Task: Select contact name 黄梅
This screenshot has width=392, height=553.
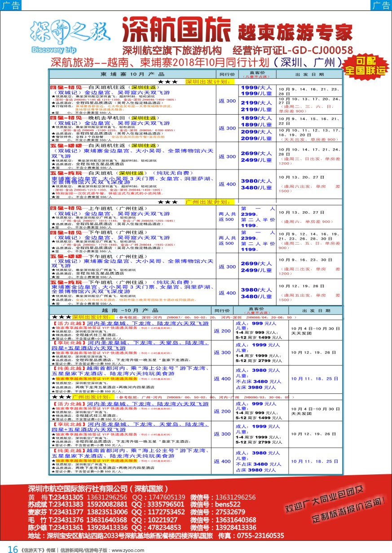Action: (37, 497)
